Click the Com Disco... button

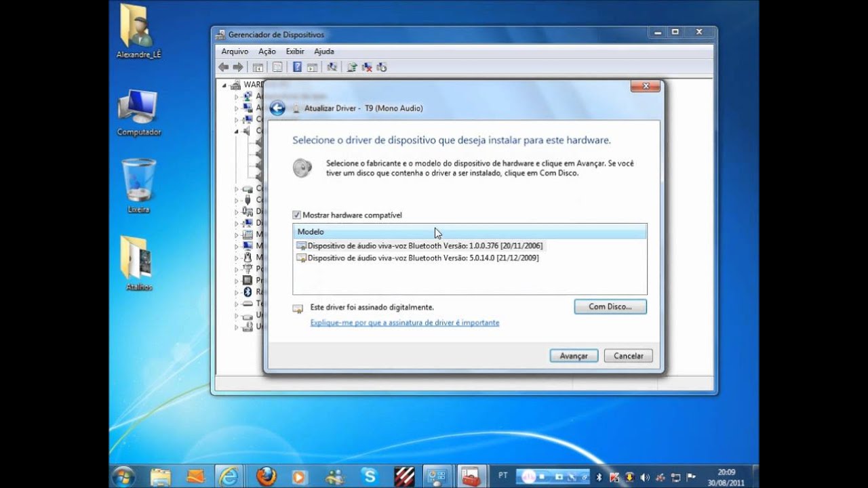(x=610, y=307)
